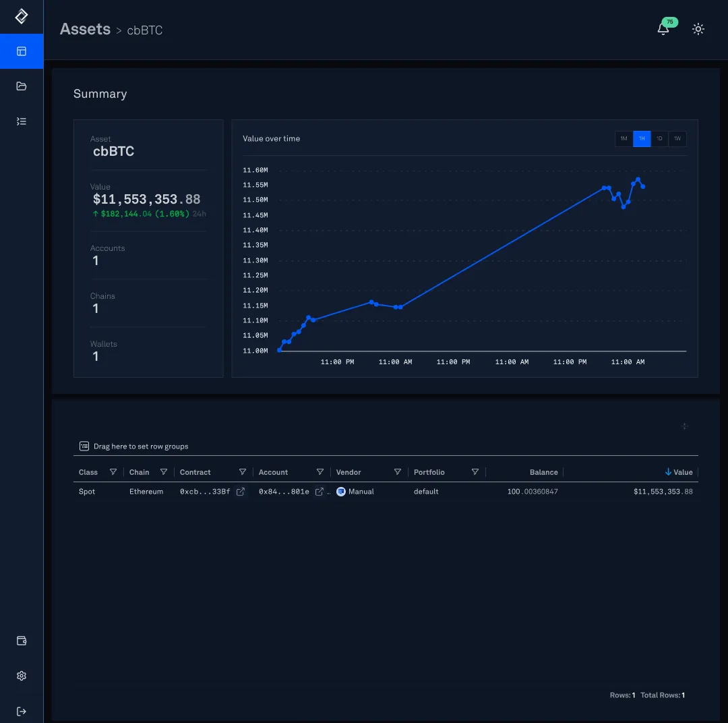The width and height of the screenshot is (728, 723).
Task: Click the diamond app logo in sidebar
Action: pyautogui.click(x=22, y=16)
